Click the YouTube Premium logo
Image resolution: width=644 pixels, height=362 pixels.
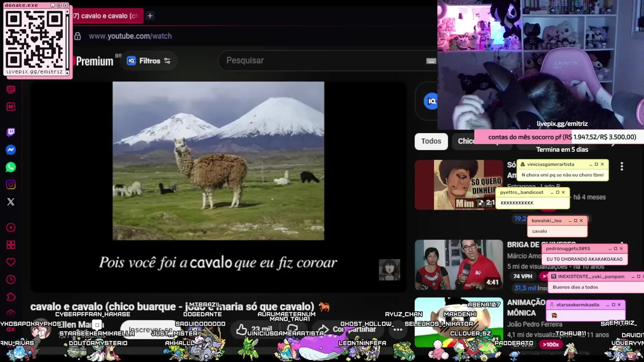pos(94,61)
